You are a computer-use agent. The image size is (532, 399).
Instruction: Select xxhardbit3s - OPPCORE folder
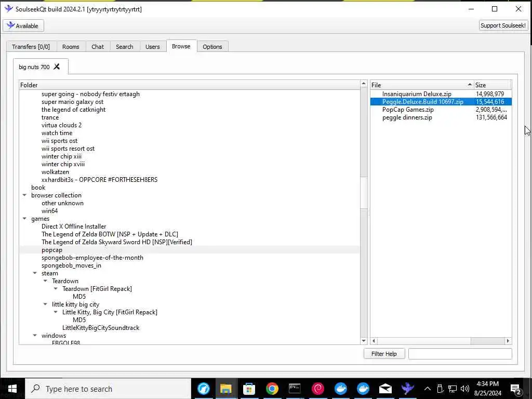click(99, 179)
